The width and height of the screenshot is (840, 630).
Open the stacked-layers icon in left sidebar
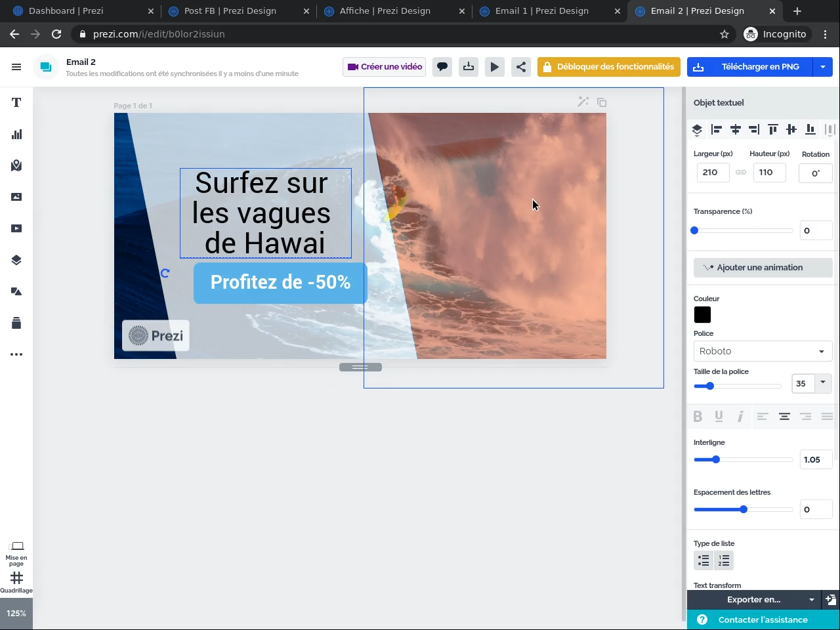[16, 260]
